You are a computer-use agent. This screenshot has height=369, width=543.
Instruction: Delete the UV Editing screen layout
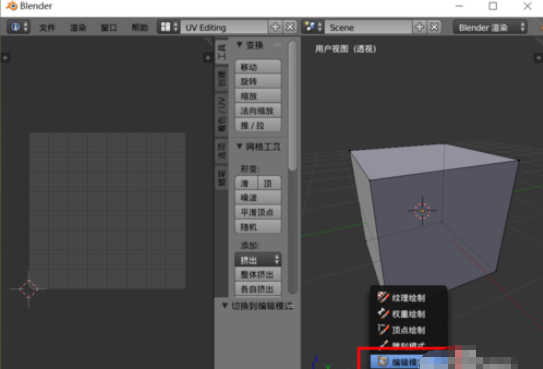tap(290, 27)
